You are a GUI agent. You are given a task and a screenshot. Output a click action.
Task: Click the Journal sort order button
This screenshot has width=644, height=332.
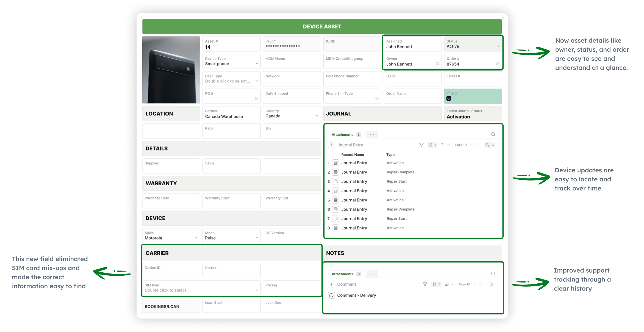[432, 145]
